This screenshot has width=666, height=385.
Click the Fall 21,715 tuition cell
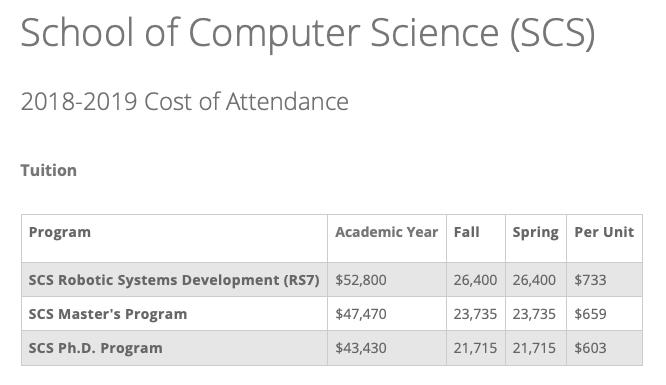475,348
